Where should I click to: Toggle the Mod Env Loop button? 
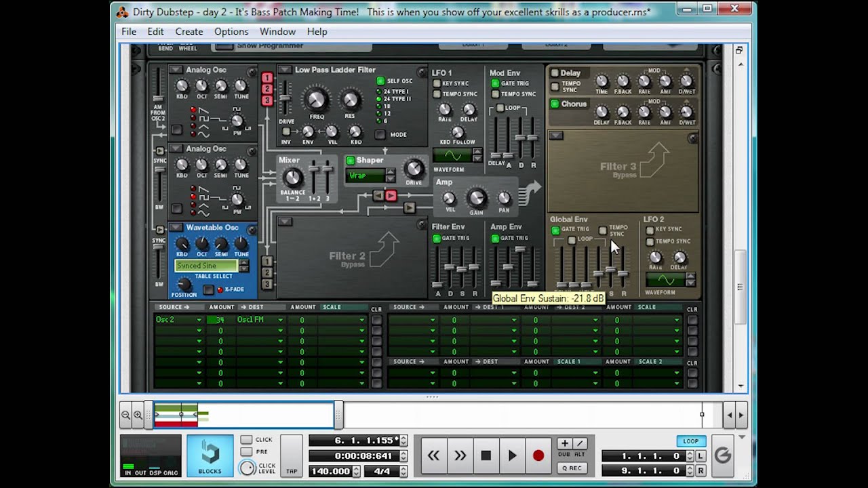pyautogui.click(x=500, y=108)
